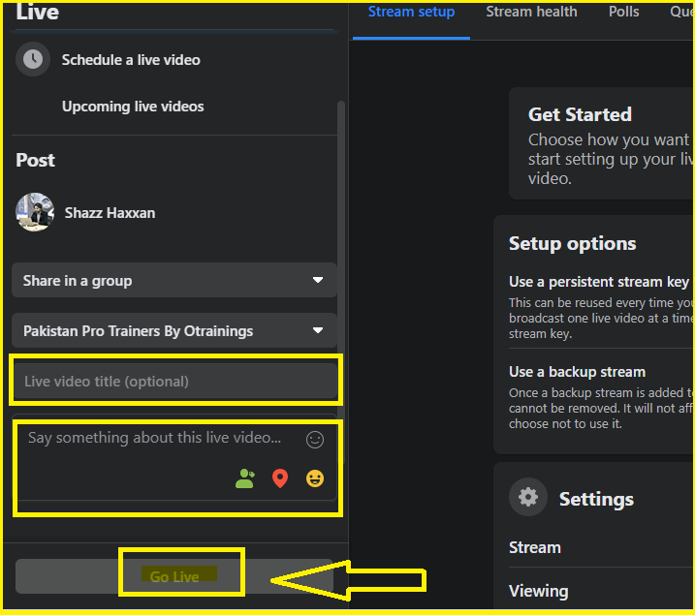
Task: Open the Settings gear icon
Action: pos(528,497)
